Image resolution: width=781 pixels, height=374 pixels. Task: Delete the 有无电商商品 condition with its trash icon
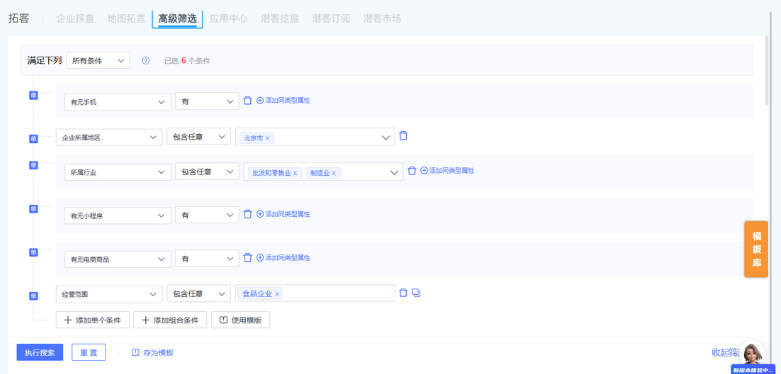click(248, 258)
